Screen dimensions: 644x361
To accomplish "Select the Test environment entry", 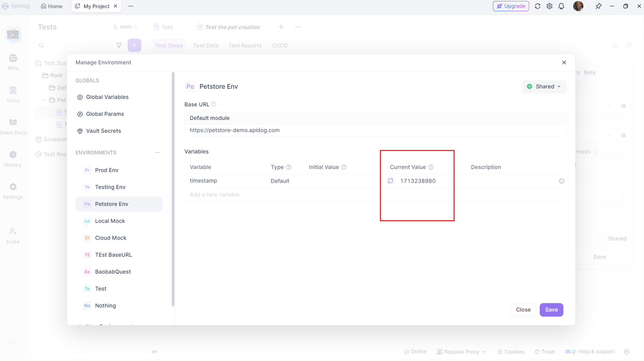I will [x=119, y=289].
